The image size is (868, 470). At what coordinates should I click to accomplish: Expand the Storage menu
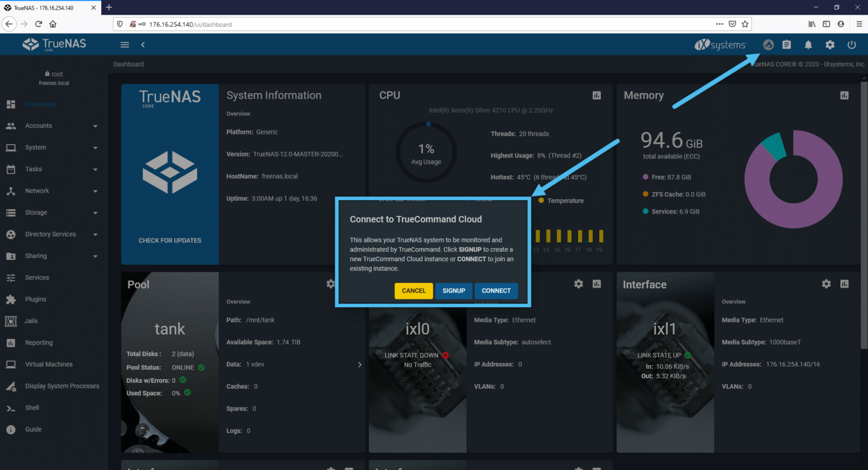pyautogui.click(x=54, y=213)
